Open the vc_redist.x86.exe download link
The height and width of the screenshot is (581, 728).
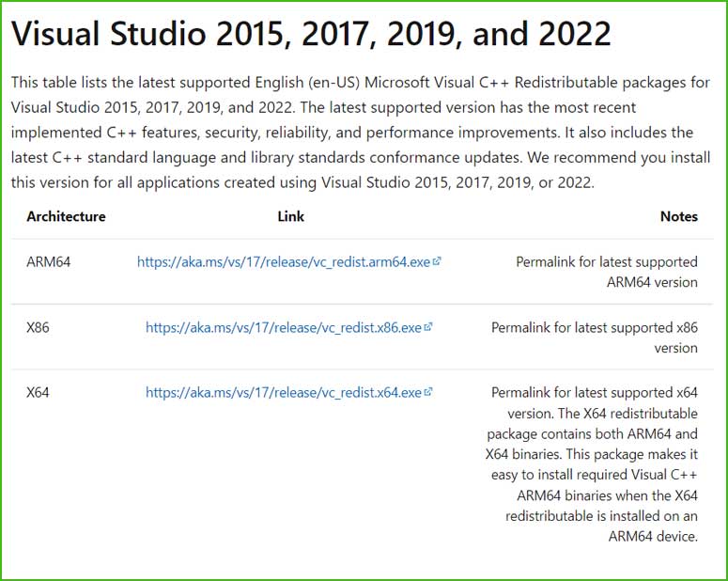coord(284,328)
